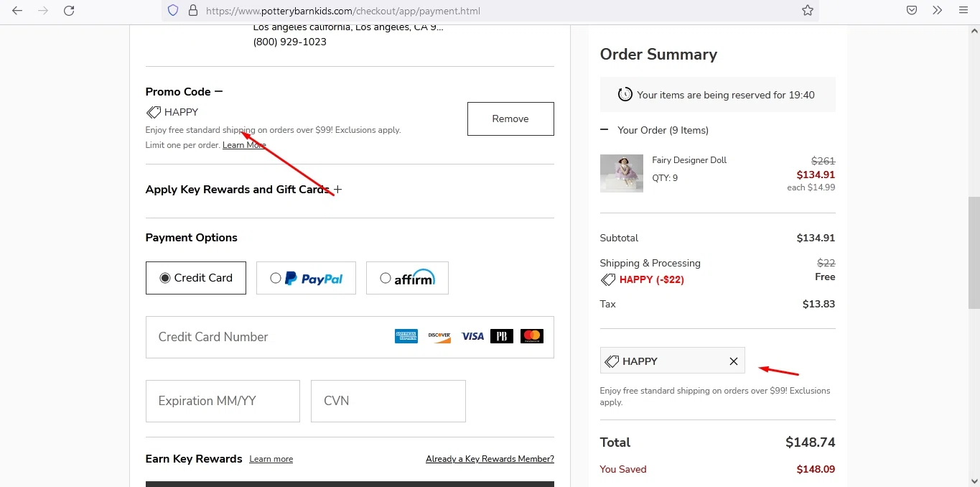
Task: Choose PayPal as payment option
Action: [306, 278]
